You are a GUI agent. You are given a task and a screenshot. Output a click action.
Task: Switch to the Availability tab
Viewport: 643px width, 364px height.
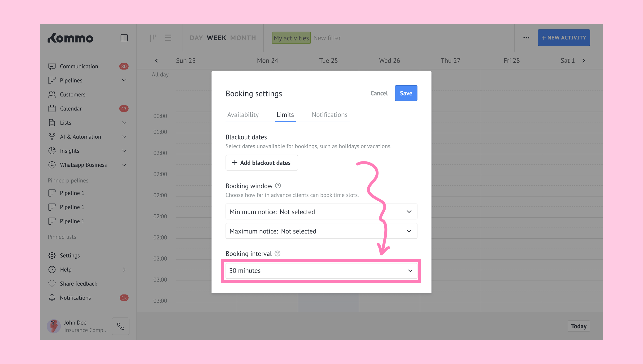tap(243, 114)
